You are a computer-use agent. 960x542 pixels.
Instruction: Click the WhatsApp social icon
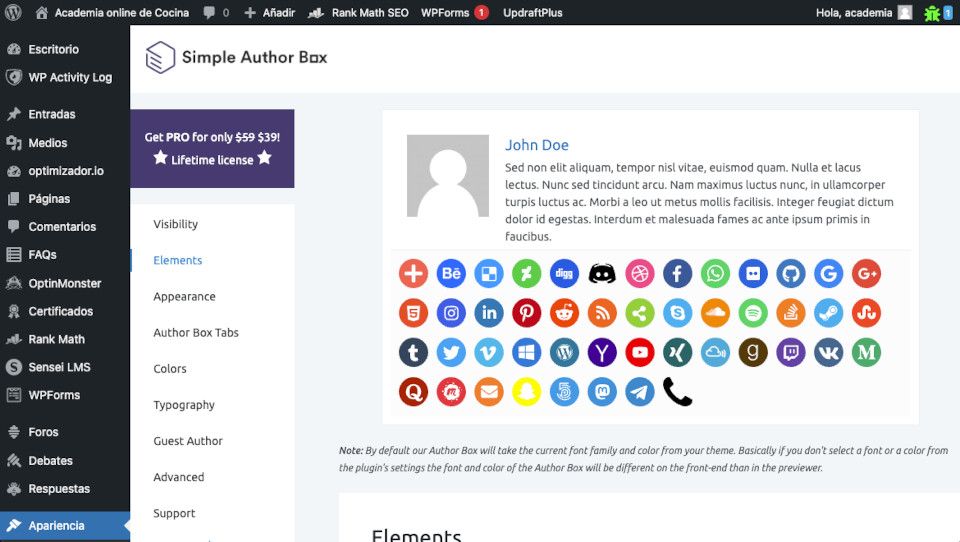715,273
